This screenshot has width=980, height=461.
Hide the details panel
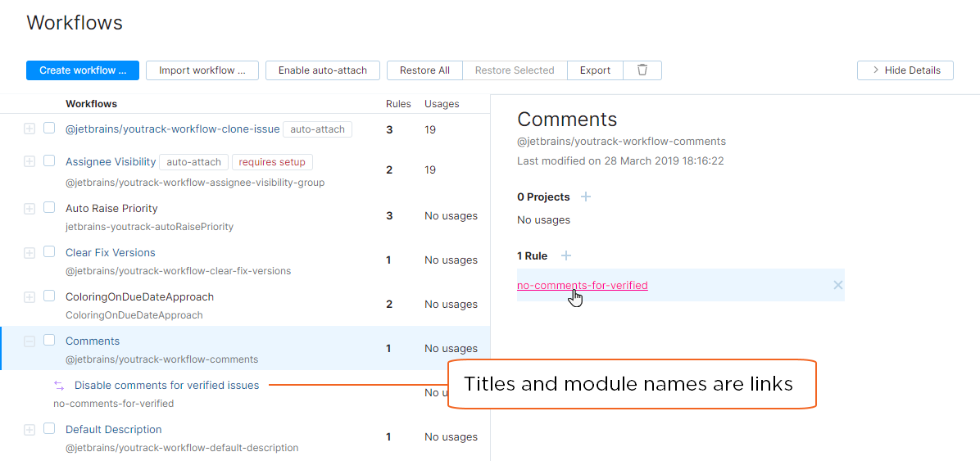905,70
